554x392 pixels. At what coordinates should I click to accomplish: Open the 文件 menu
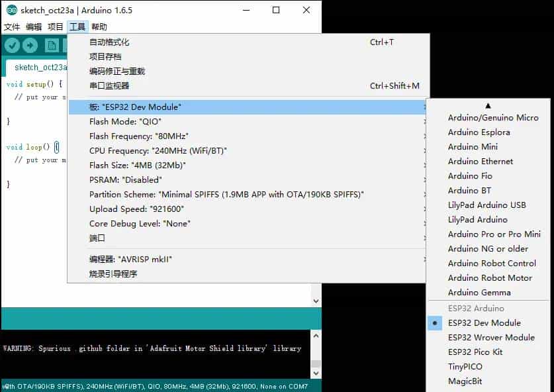[11, 26]
